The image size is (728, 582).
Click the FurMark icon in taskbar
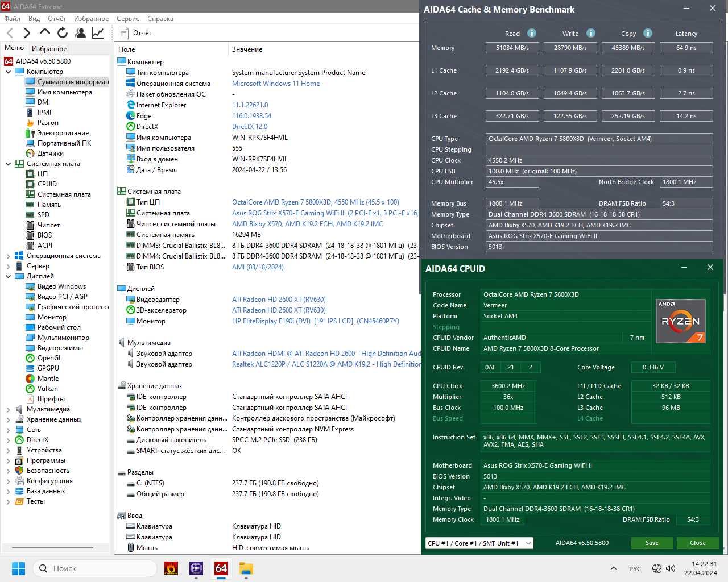(171, 568)
